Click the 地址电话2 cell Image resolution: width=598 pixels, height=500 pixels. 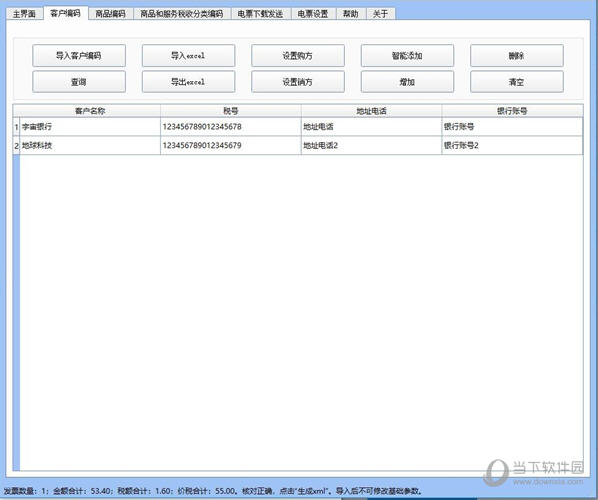pyautogui.click(x=371, y=145)
